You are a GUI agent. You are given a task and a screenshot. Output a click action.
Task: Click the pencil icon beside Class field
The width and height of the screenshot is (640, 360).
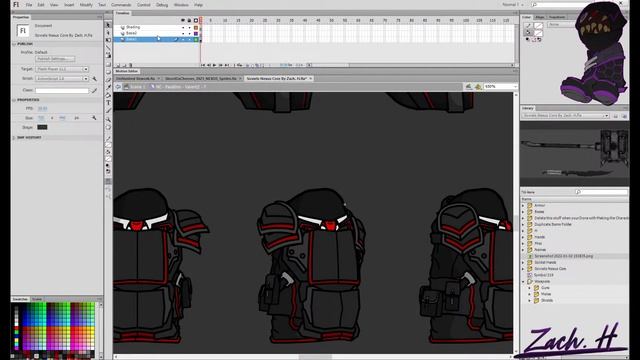tap(94, 90)
